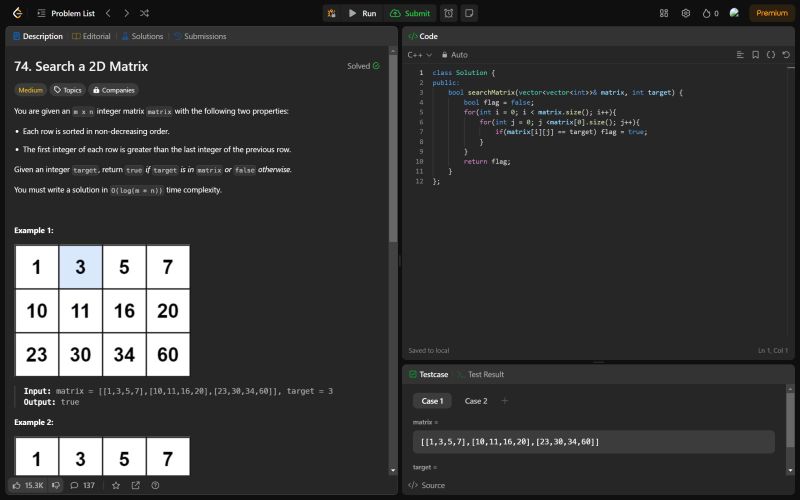Submit the solution

410,13
